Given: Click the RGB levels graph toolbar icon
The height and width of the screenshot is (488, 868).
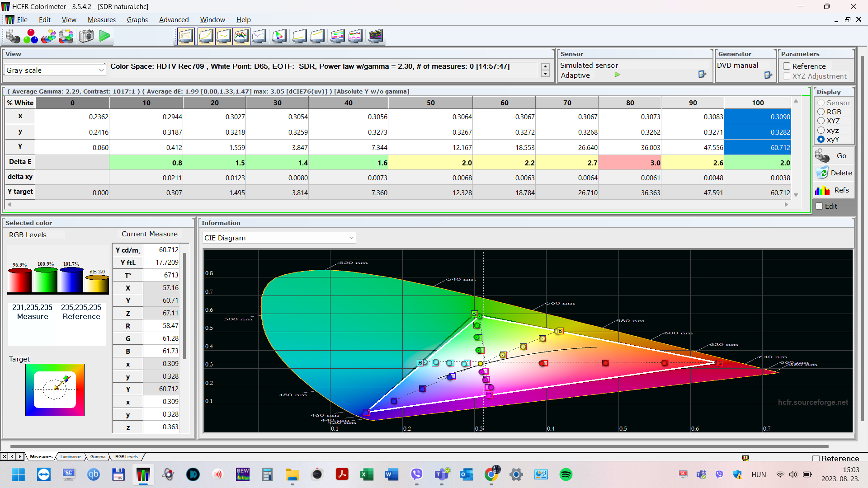Looking at the screenshot, I should [x=241, y=36].
